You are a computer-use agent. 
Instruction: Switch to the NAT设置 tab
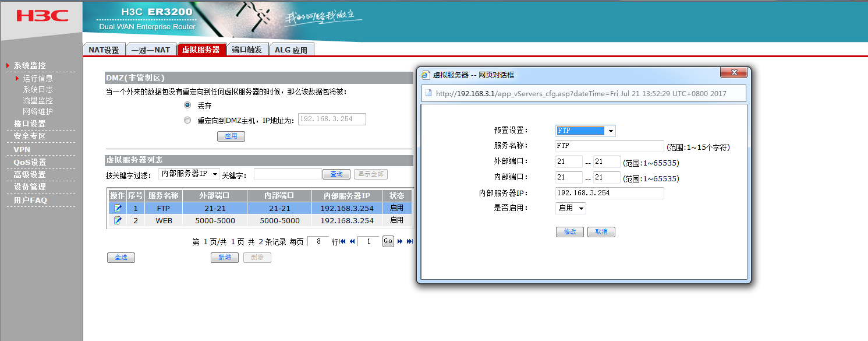tap(104, 50)
